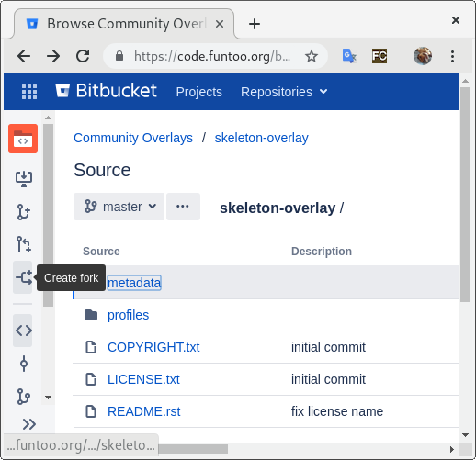This screenshot has height=460, width=476.
Task: Click the COPYRIGHT.txt file icon
Action: (x=91, y=347)
